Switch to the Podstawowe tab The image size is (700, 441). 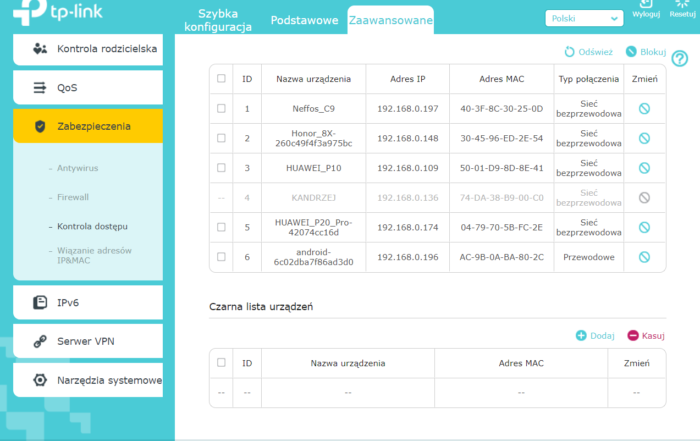pos(304,21)
